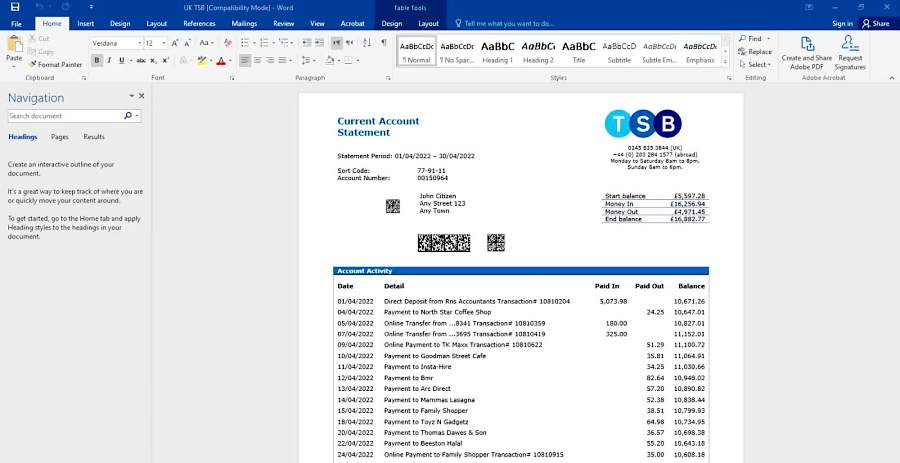The image size is (900, 463).
Task: Toggle Bold formatting
Action: click(x=97, y=61)
